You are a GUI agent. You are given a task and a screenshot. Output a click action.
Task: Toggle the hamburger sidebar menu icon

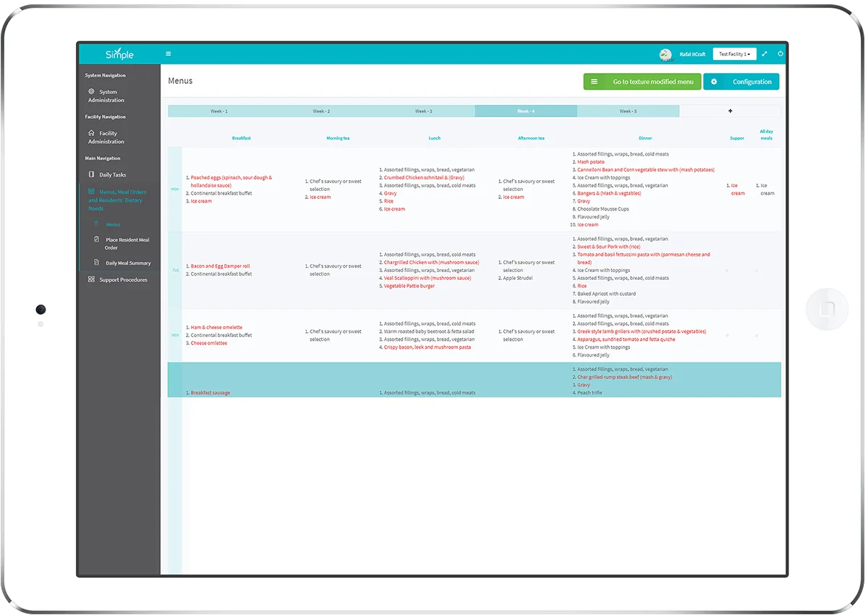[169, 54]
